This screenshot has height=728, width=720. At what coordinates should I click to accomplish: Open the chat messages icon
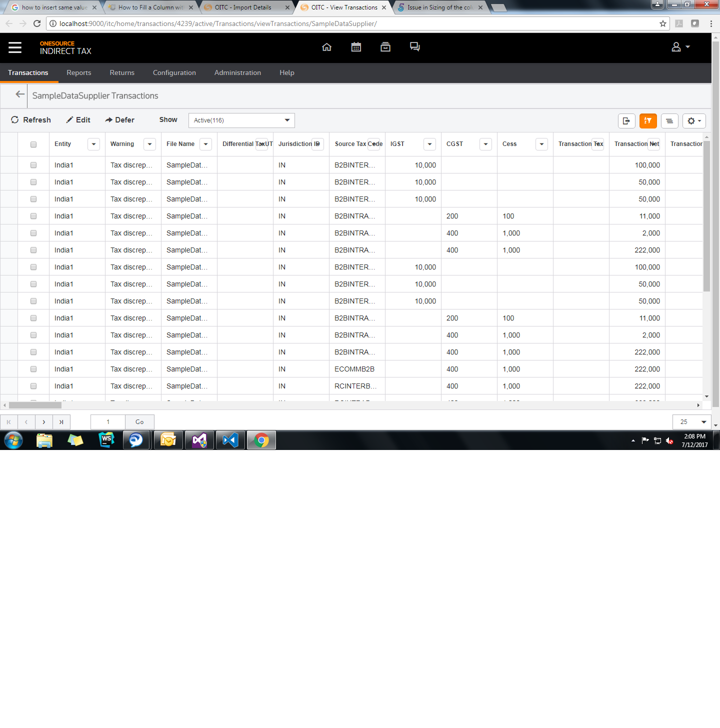click(x=415, y=47)
